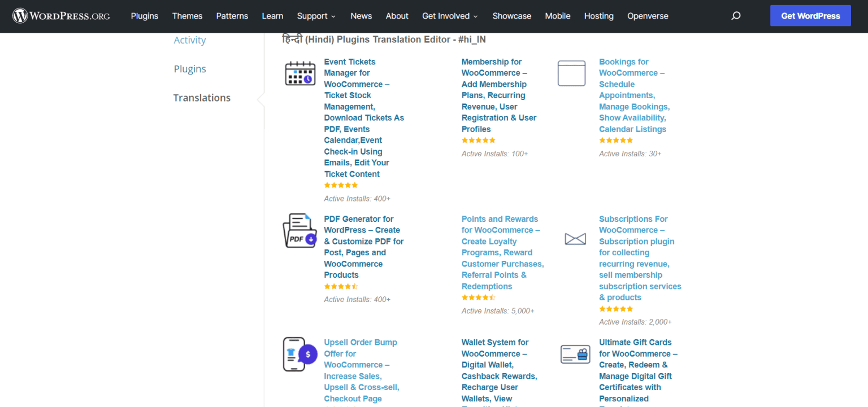Open the Points and Rewards for WooCommerce link
Image resolution: width=868 pixels, height=407 pixels.
501,252
